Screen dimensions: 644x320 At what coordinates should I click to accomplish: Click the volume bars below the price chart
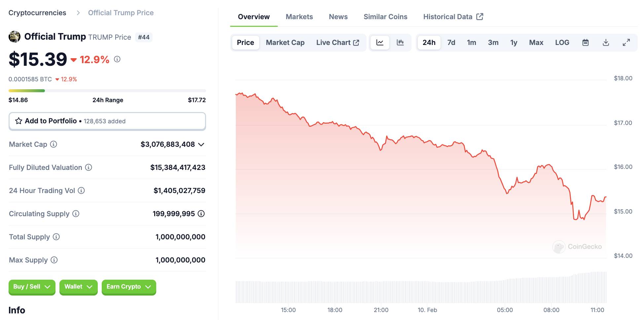(x=421, y=287)
